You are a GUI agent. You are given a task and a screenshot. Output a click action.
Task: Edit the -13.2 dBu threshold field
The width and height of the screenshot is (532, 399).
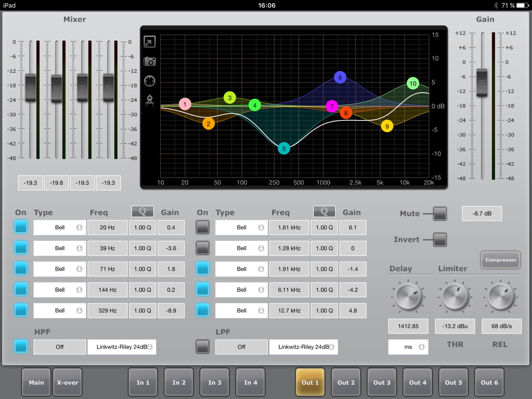point(455,326)
